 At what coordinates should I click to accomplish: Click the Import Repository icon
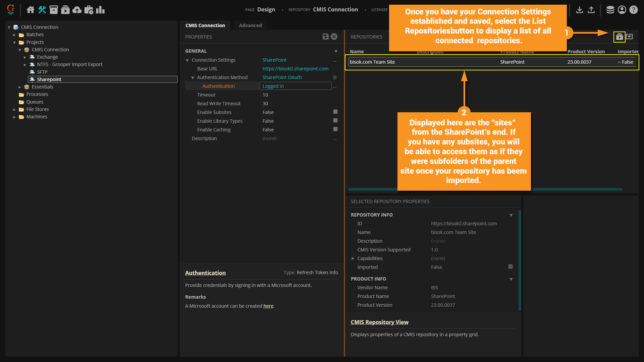[630, 37]
